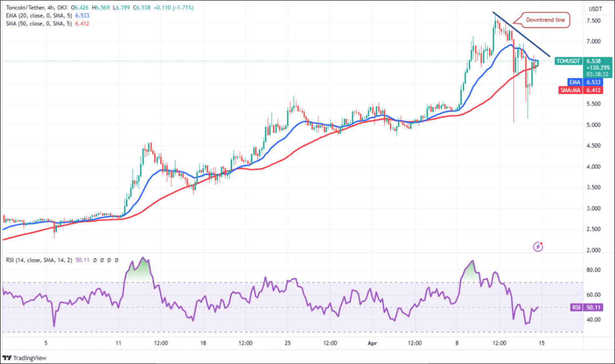Open the purple lightning alerts icon on the chart

coord(538,246)
